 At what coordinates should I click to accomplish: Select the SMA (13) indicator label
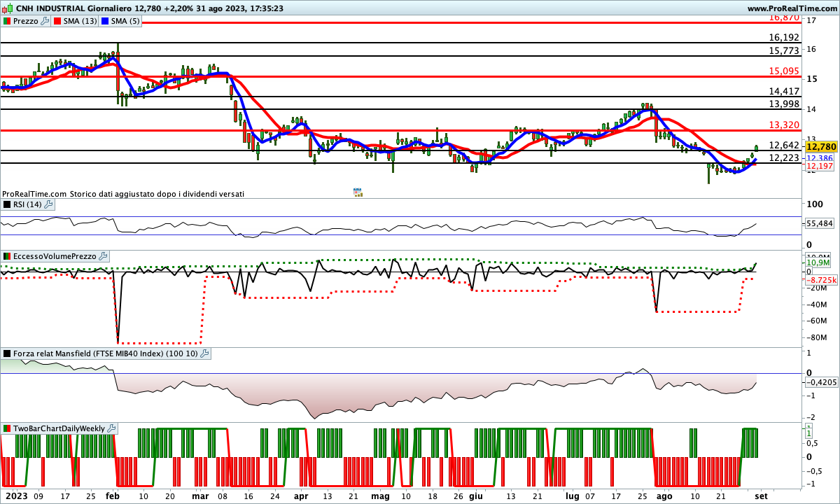click(x=80, y=21)
